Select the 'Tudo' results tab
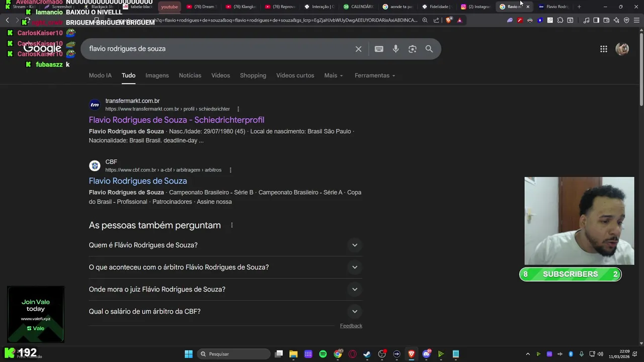The image size is (644, 362). (x=128, y=75)
